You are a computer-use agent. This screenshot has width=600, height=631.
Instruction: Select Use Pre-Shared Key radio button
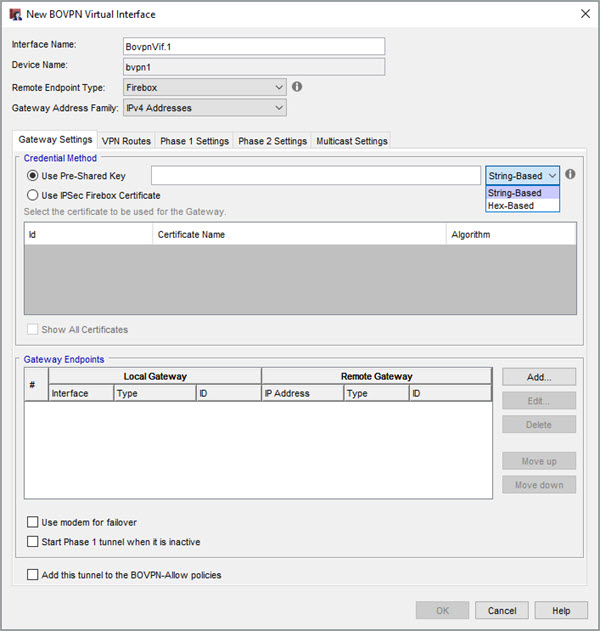[x=33, y=176]
